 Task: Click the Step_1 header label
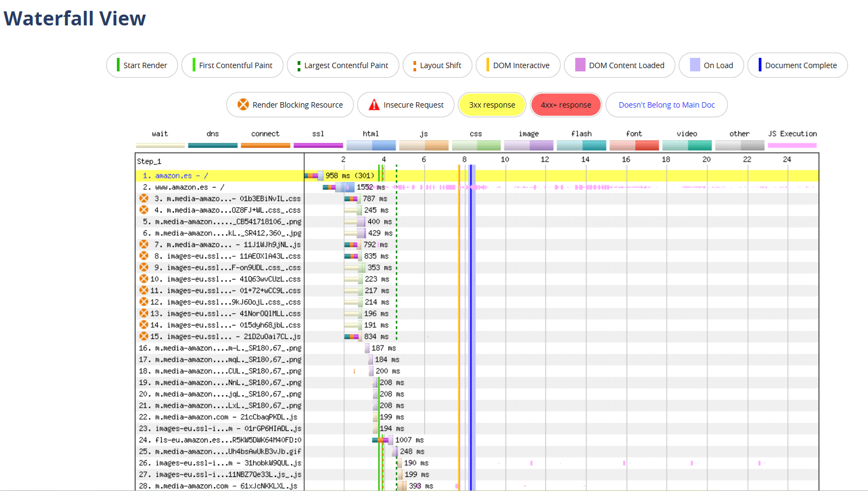[x=149, y=161]
